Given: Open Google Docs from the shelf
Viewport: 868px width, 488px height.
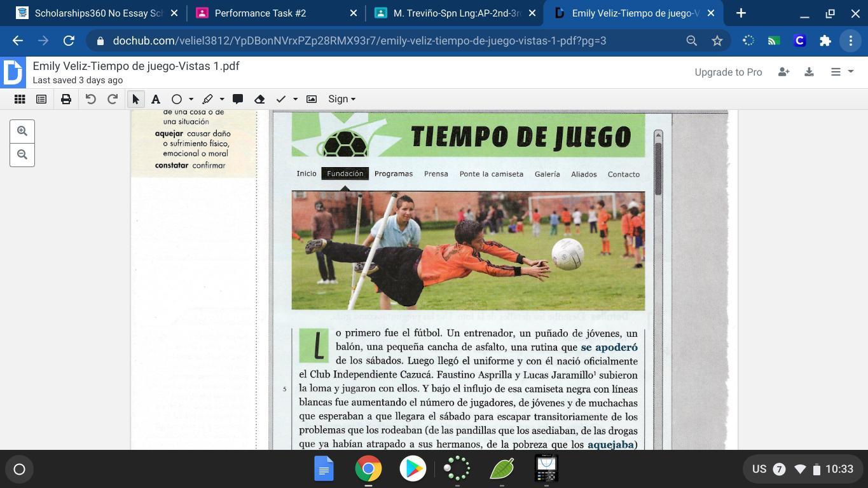Looking at the screenshot, I should [x=324, y=470].
